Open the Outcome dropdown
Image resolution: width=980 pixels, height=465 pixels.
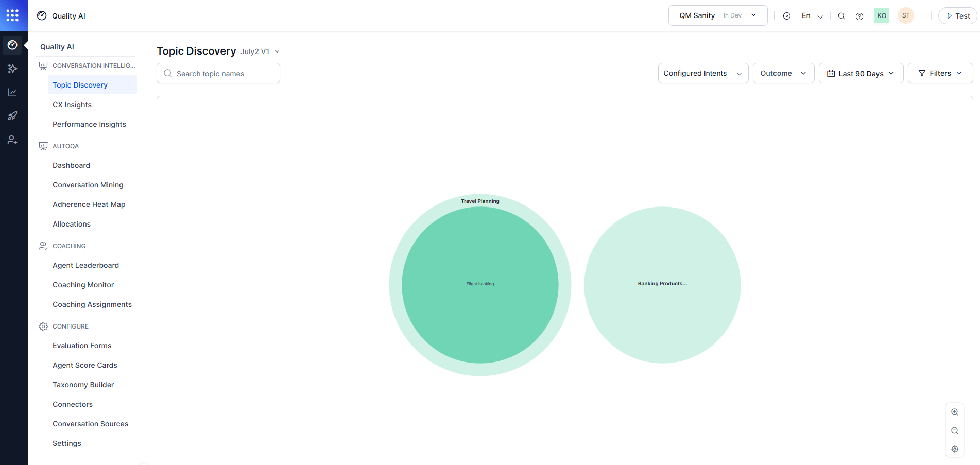(783, 73)
